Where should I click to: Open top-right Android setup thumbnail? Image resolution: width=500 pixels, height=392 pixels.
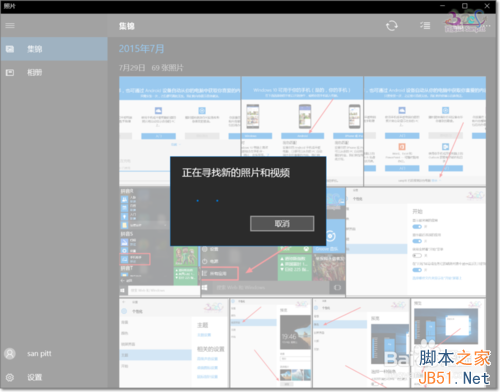[425, 131]
